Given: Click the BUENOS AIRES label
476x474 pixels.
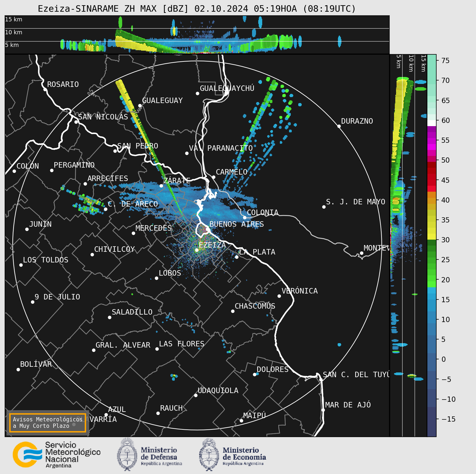Looking at the screenshot, I should (237, 224).
